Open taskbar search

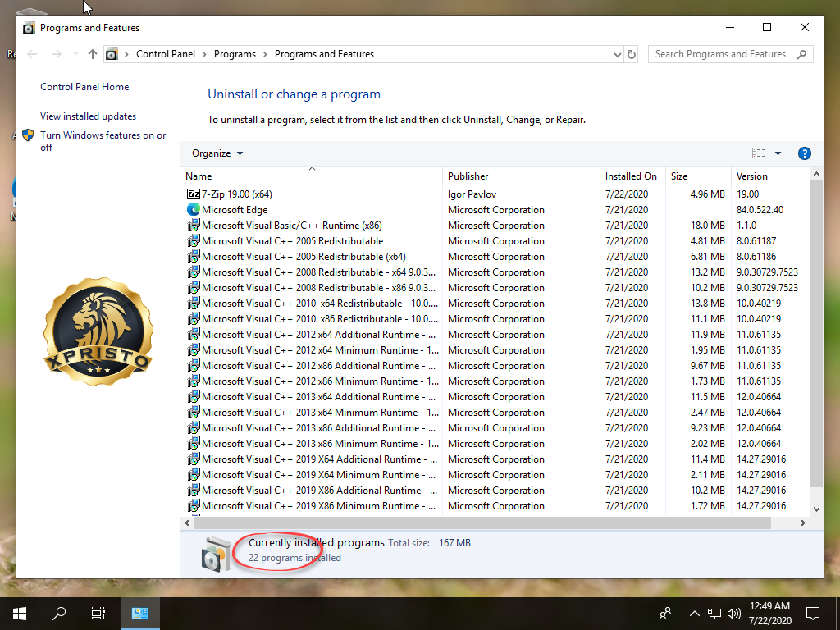pos(59,613)
